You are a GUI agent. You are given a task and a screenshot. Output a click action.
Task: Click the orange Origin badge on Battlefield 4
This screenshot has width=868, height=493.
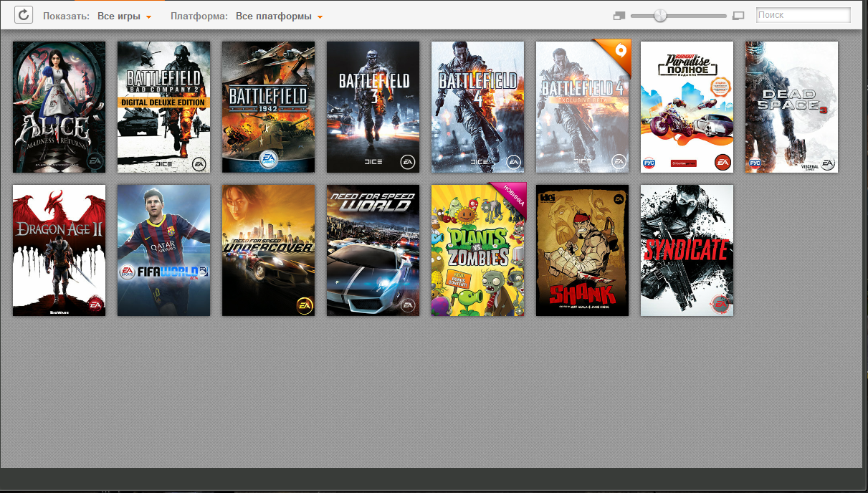point(618,52)
